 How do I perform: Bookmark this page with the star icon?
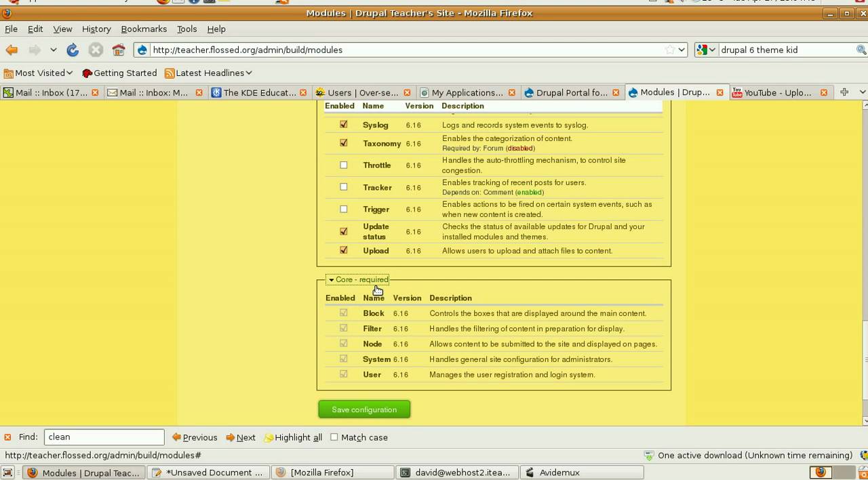point(670,49)
